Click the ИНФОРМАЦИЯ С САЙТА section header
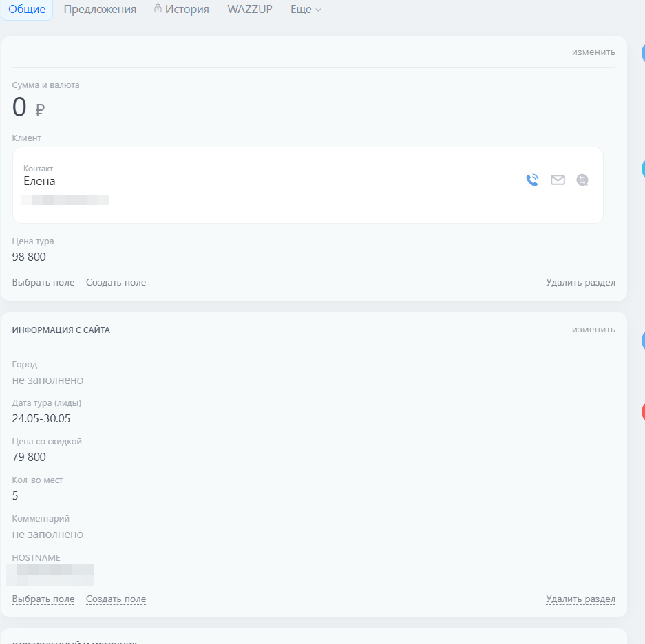This screenshot has height=644, width=645. tap(61, 330)
